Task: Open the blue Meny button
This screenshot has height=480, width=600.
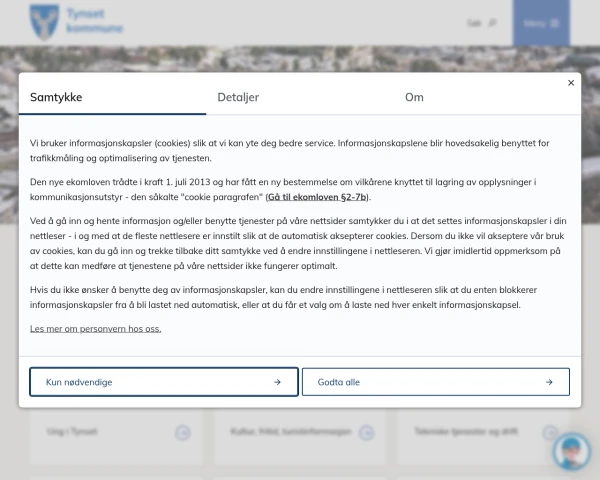Action: pyautogui.click(x=541, y=23)
